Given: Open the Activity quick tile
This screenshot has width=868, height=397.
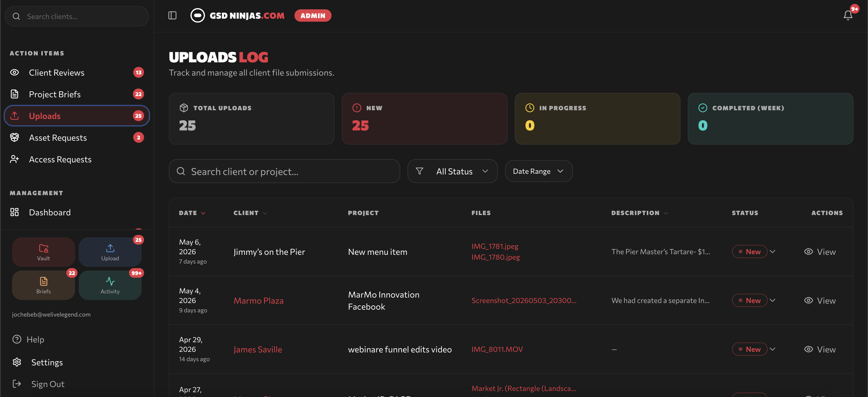Looking at the screenshot, I should (110, 285).
